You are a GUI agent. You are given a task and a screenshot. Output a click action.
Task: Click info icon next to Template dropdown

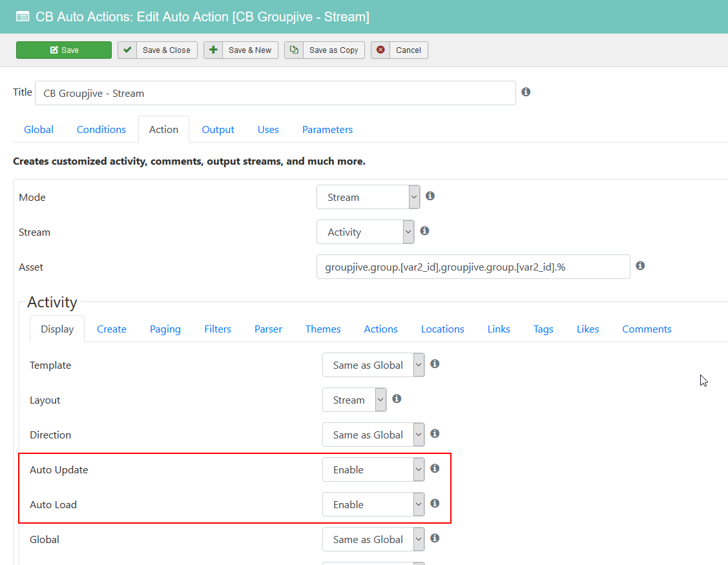click(435, 364)
